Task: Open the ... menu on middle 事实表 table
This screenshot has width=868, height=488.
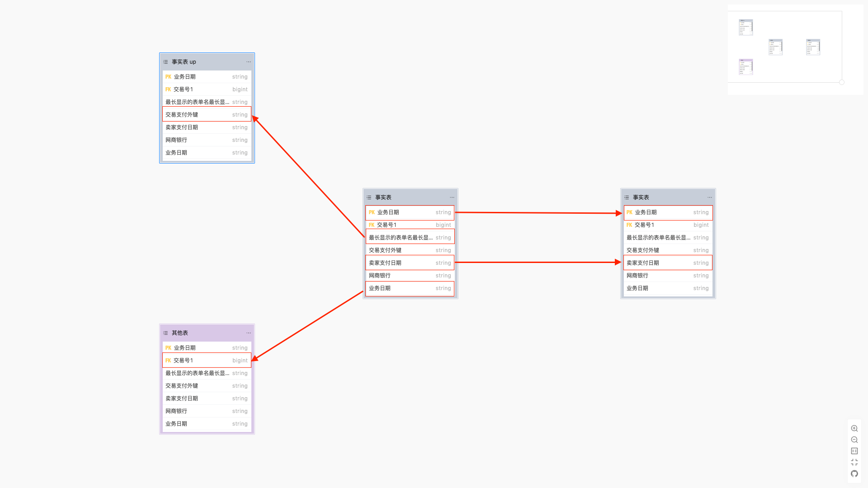Action: (452, 197)
